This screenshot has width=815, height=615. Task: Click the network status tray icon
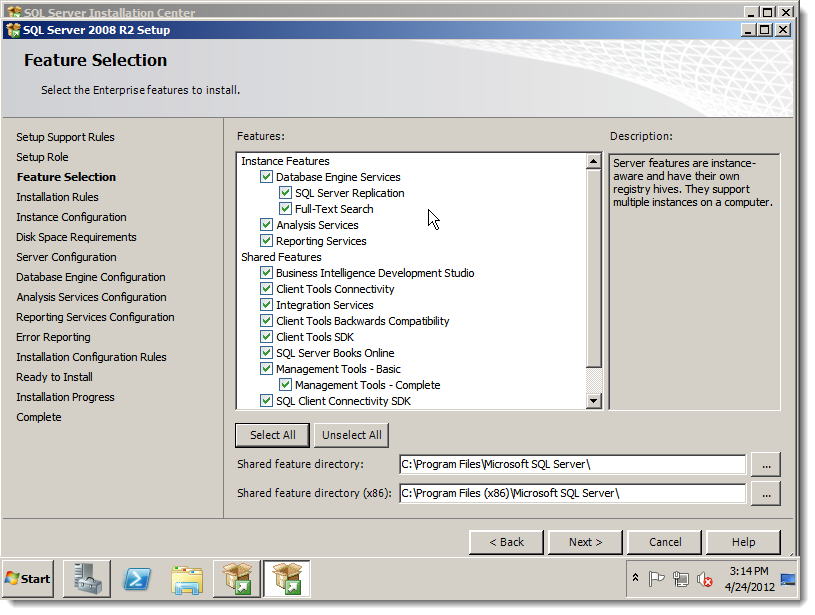(680, 579)
